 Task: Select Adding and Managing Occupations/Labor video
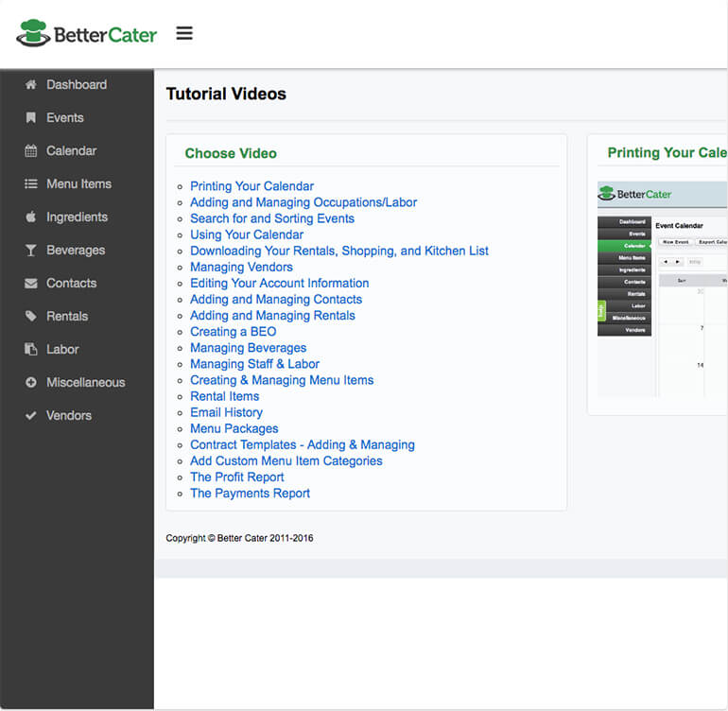click(303, 202)
